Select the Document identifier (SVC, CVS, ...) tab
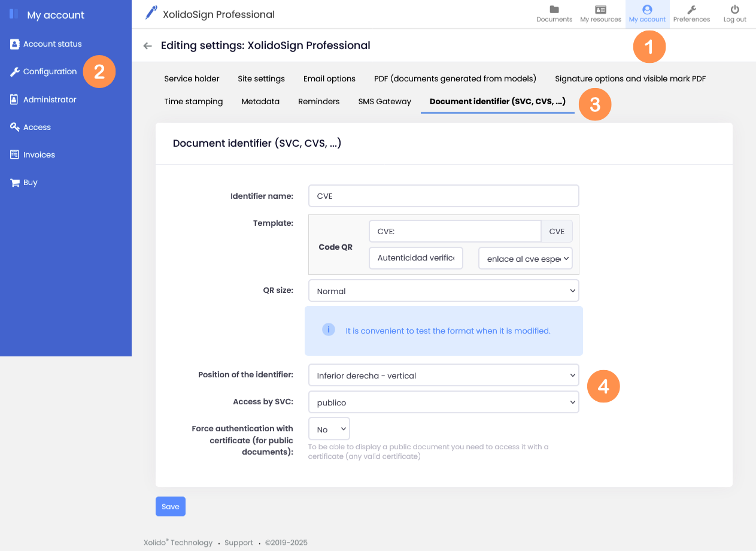 [497, 101]
